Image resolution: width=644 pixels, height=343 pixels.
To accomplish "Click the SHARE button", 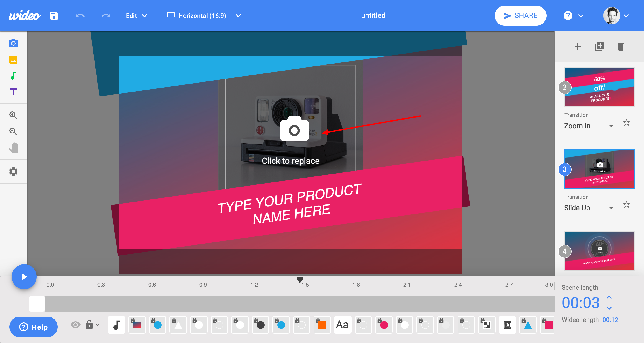I will [520, 15].
